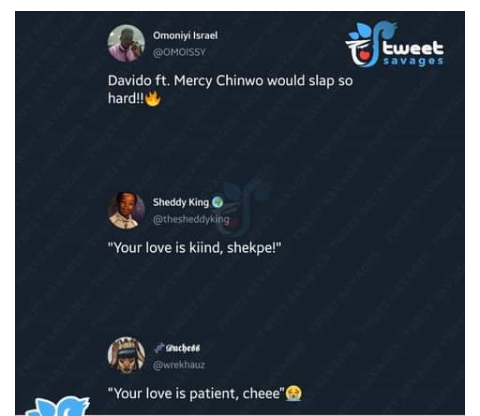Click the Tweet Savages bird logo icon

[371, 44]
